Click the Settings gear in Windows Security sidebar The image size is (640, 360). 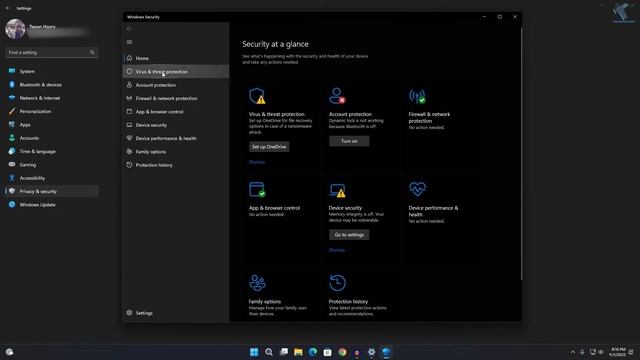[129, 313]
